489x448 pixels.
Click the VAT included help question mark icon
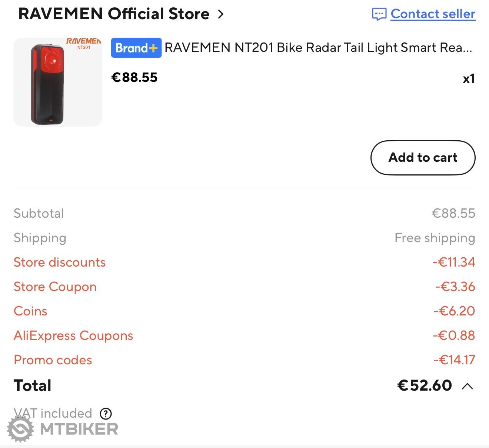point(106,413)
